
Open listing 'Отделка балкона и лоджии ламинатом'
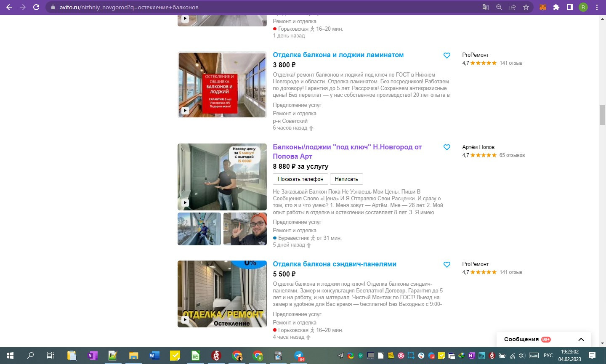(x=338, y=55)
